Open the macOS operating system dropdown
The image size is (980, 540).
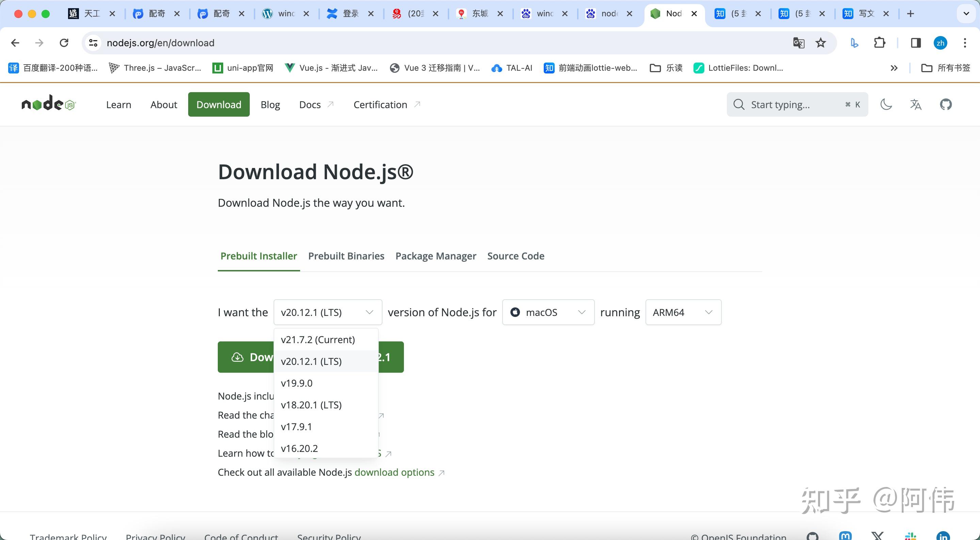click(548, 312)
